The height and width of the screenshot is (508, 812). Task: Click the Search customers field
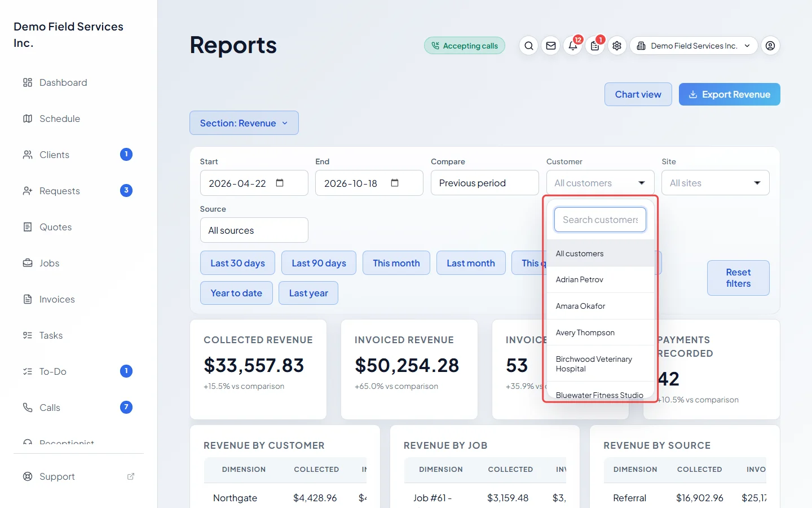click(601, 220)
